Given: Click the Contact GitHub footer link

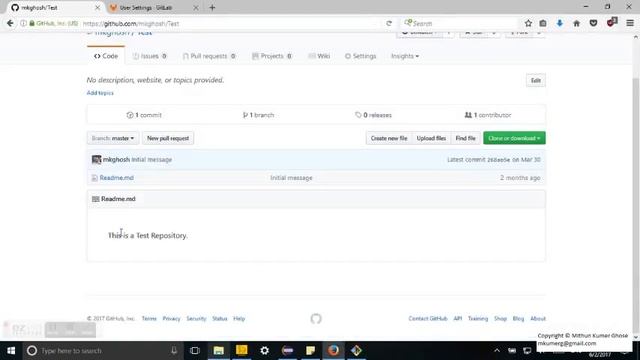Looking at the screenshot, I should (428, 318).
